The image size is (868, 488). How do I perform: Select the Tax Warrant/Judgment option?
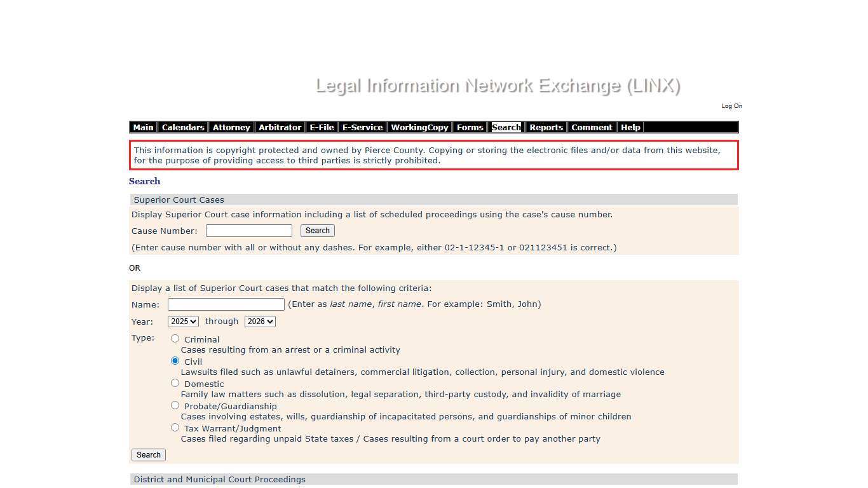click(x=175, y=427)
